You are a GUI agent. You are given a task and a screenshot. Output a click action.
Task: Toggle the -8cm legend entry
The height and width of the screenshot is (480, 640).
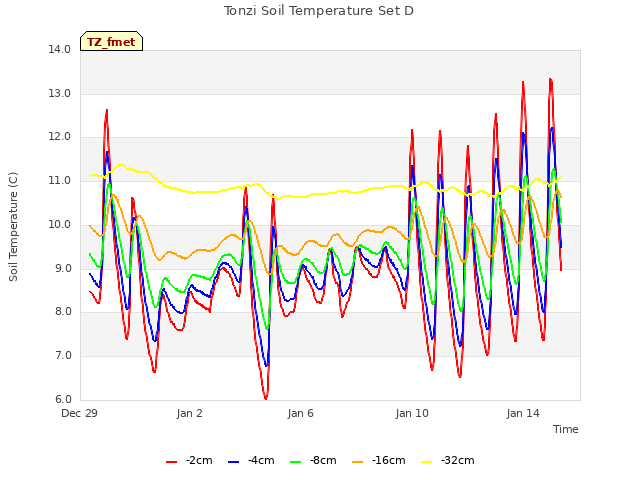313,460
